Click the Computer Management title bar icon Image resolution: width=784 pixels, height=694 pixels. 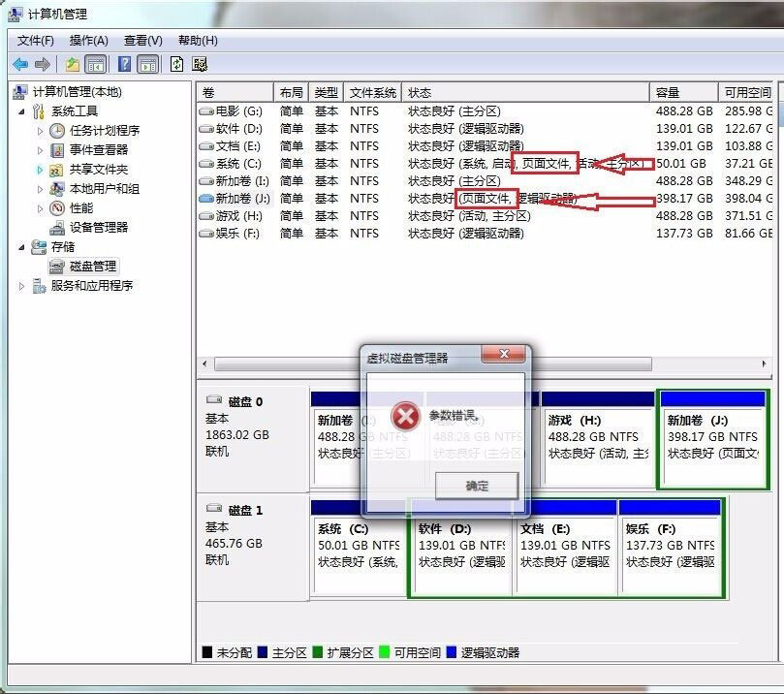tap(15, 14)
